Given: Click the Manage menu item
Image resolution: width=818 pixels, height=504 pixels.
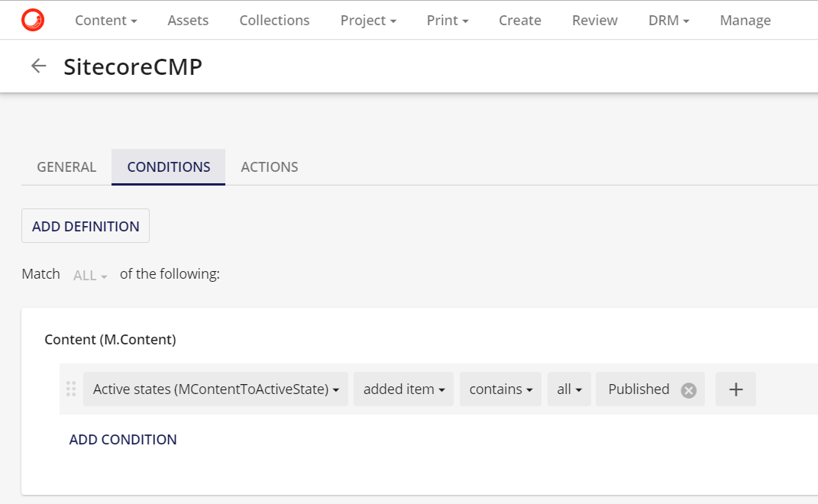Looking at the screenshot, I should click(x=745, y=20).
